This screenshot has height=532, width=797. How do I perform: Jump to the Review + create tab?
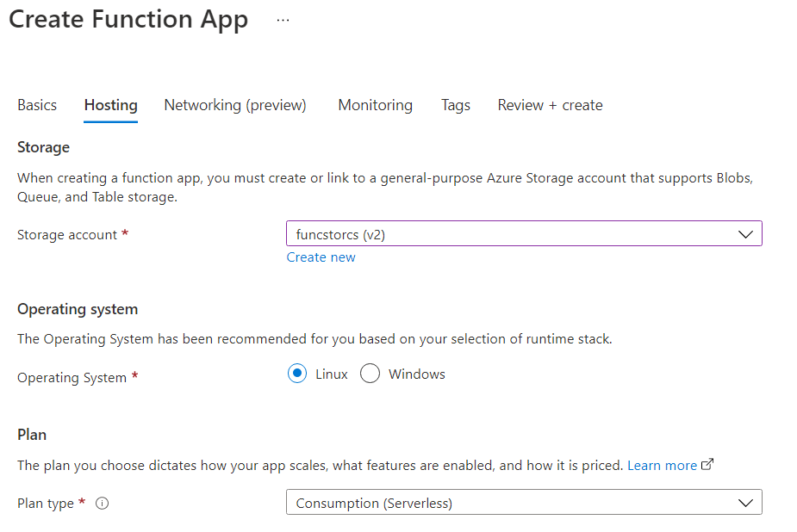[550, 105]
